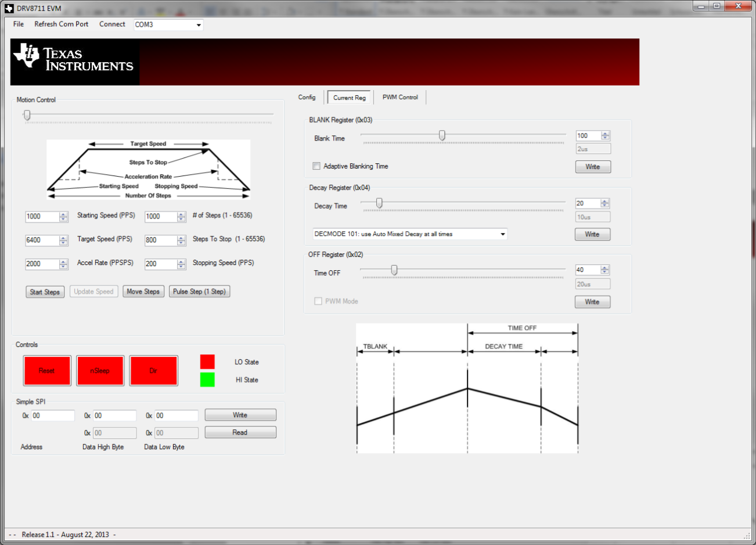
Task: Click the Data Low Byte field beside Write
Action: click(176, 415)
